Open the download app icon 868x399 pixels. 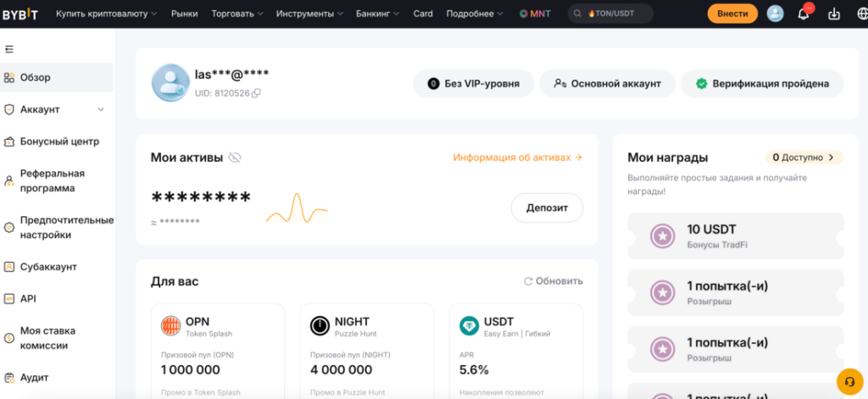tap(834, 14)
